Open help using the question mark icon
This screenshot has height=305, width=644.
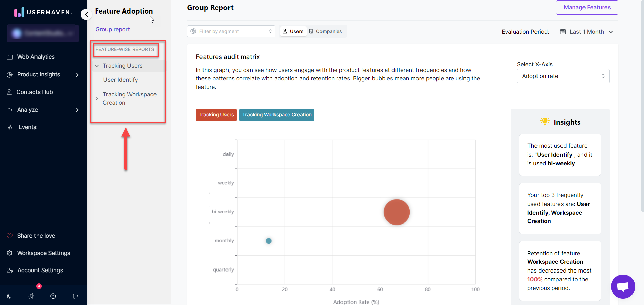[53, 296]
